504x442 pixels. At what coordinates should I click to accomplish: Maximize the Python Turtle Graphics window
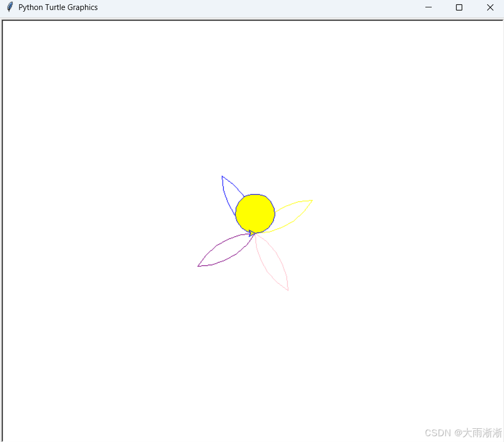coord(459,7)
